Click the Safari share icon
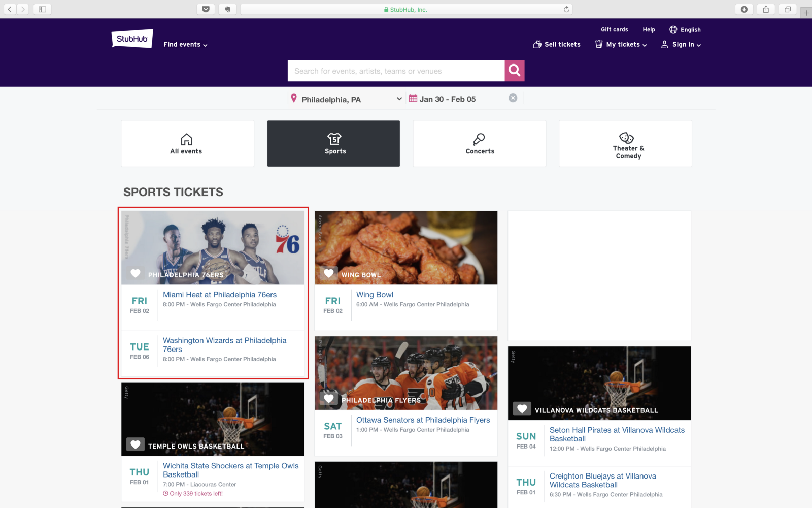 [766, 9]
